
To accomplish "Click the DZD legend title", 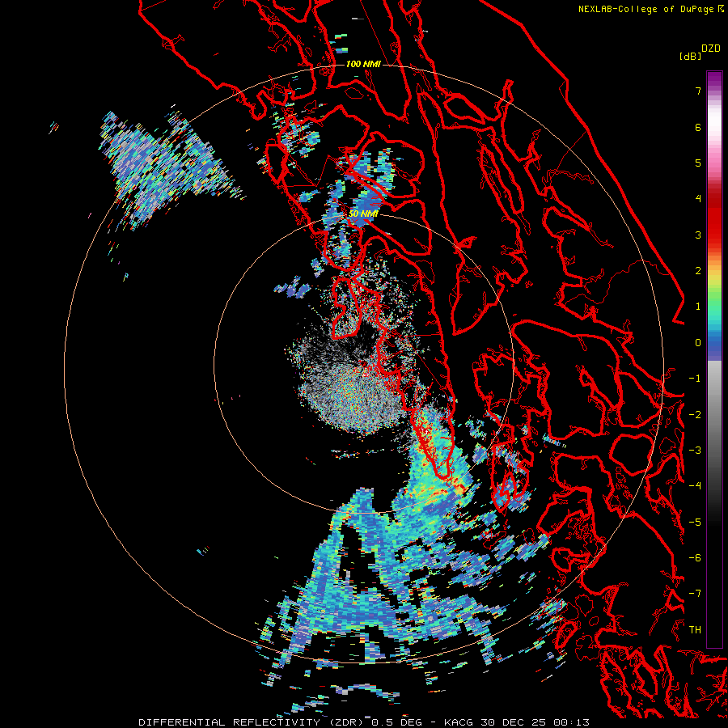I will [x=711, y=48].
